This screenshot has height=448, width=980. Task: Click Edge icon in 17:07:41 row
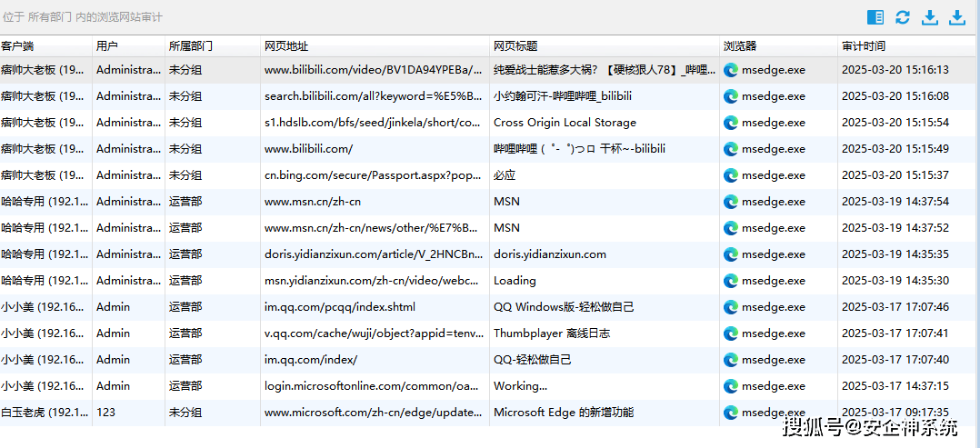(x=731, y=334)
